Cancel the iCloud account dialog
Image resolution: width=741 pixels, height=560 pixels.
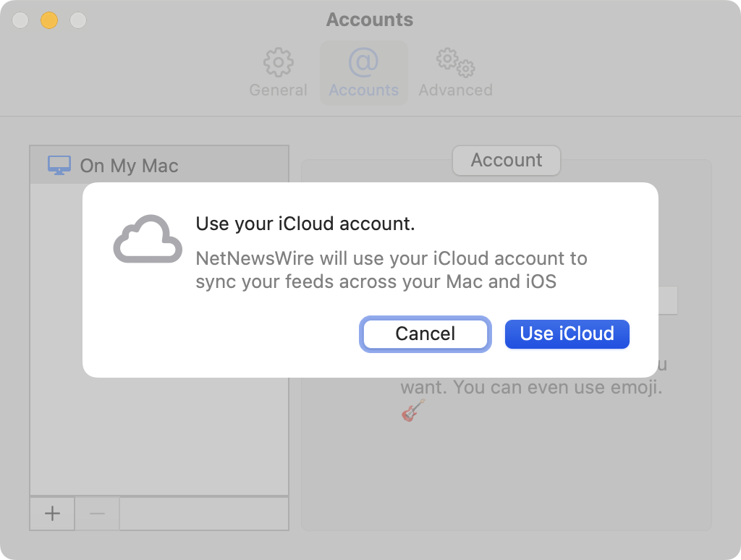point(425,334)
